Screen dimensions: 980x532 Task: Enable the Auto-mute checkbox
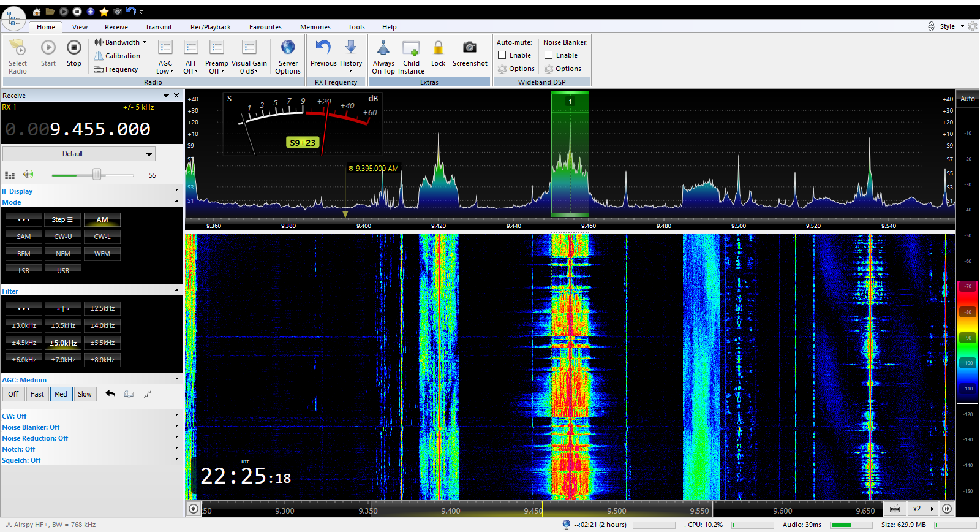(x=502, y=55)
